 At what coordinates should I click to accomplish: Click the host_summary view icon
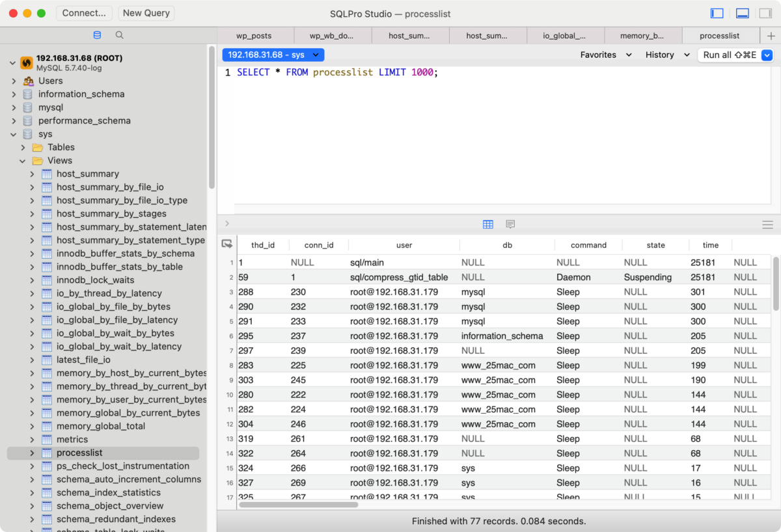coord(47,174)
